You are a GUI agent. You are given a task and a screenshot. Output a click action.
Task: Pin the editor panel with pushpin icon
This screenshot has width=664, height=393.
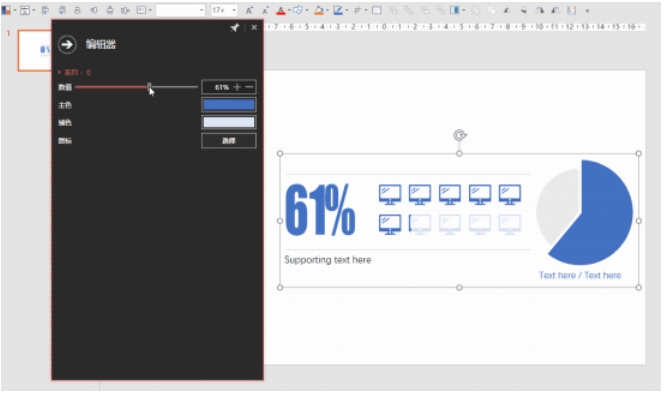235,28
